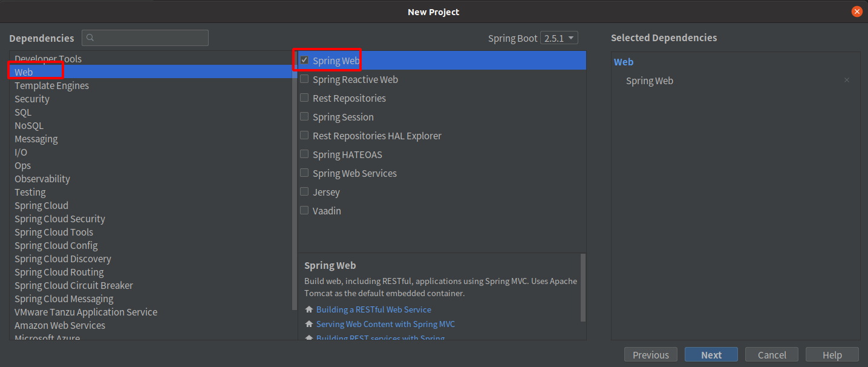868x367 pixels.
Task: Remove Spring Web from selected dependencies
Action: [846, 81]
